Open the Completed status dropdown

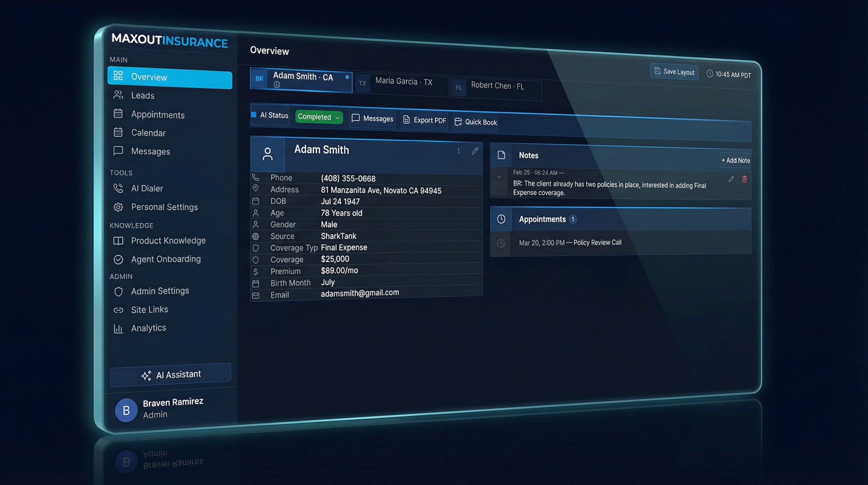click(x=319, y=117)
